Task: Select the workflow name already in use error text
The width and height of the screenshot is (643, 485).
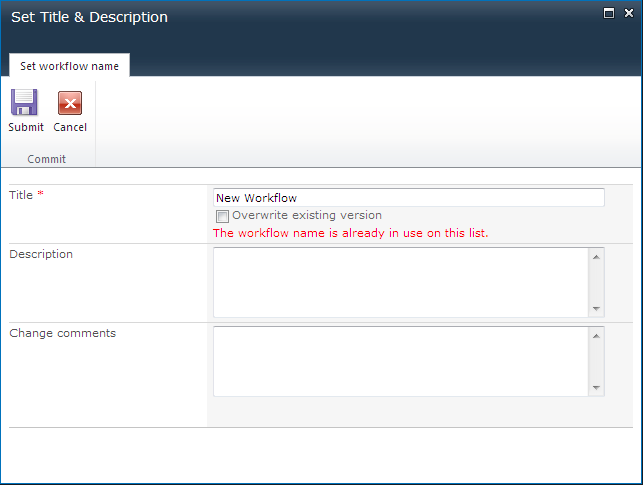Action: click(x=351, y=233)
